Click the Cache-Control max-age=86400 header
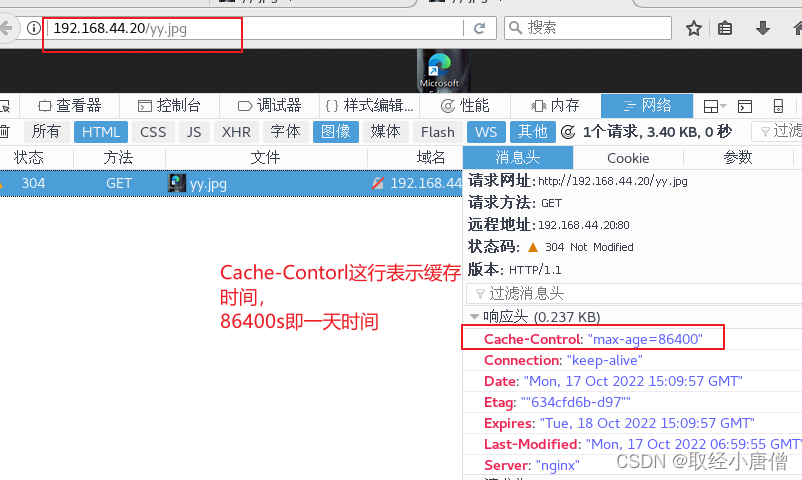 593,339
